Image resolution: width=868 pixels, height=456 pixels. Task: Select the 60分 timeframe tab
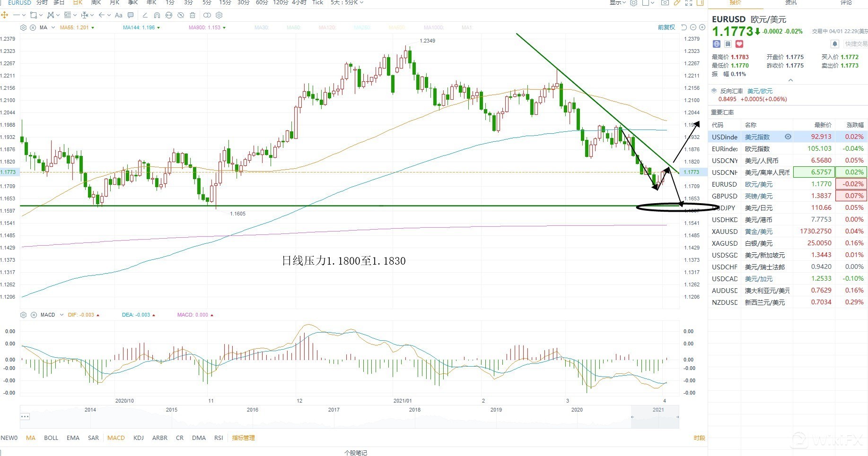pos(262,3)
